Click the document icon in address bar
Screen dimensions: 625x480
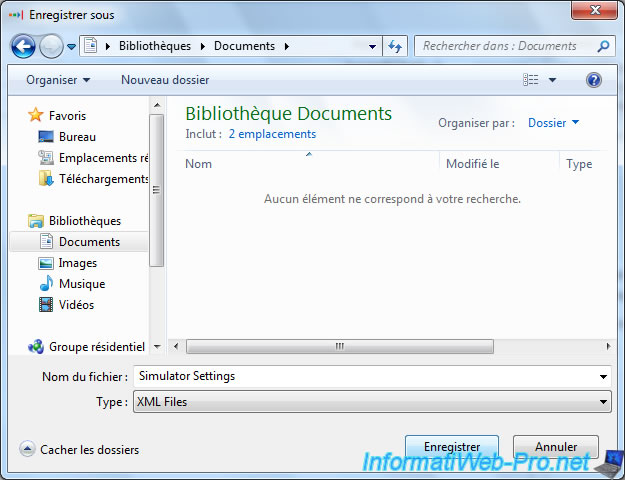point(91,46)
